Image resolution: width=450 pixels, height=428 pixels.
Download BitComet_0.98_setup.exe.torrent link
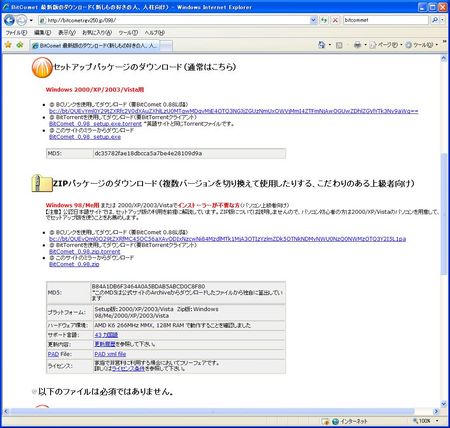tap(95, 124)
